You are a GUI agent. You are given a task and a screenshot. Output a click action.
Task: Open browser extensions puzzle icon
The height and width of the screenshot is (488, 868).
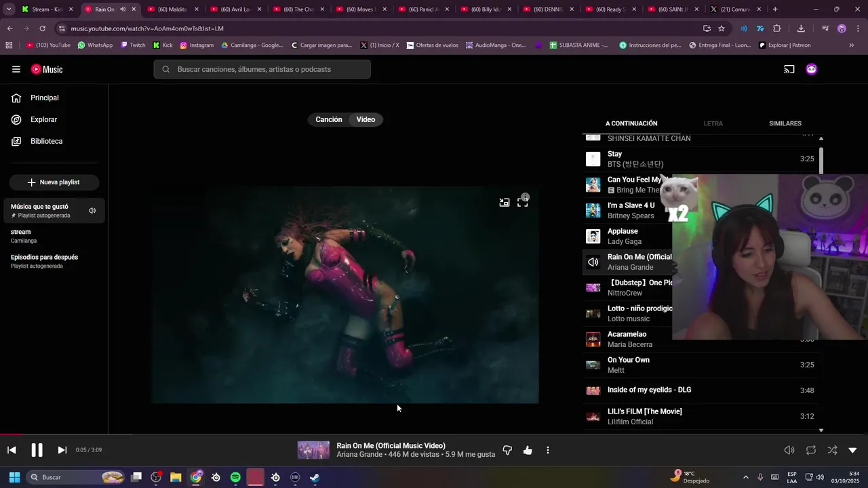click(x=777, y=28)
